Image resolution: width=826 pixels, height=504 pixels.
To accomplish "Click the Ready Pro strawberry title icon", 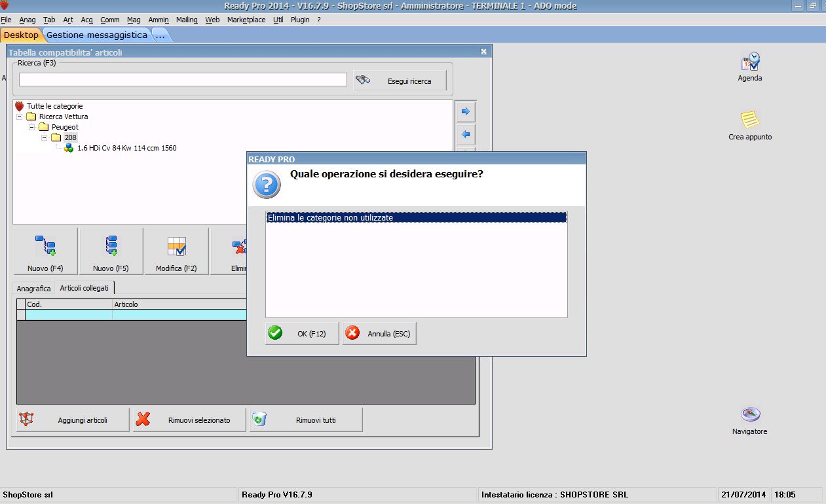I will (x=5, y=6).
